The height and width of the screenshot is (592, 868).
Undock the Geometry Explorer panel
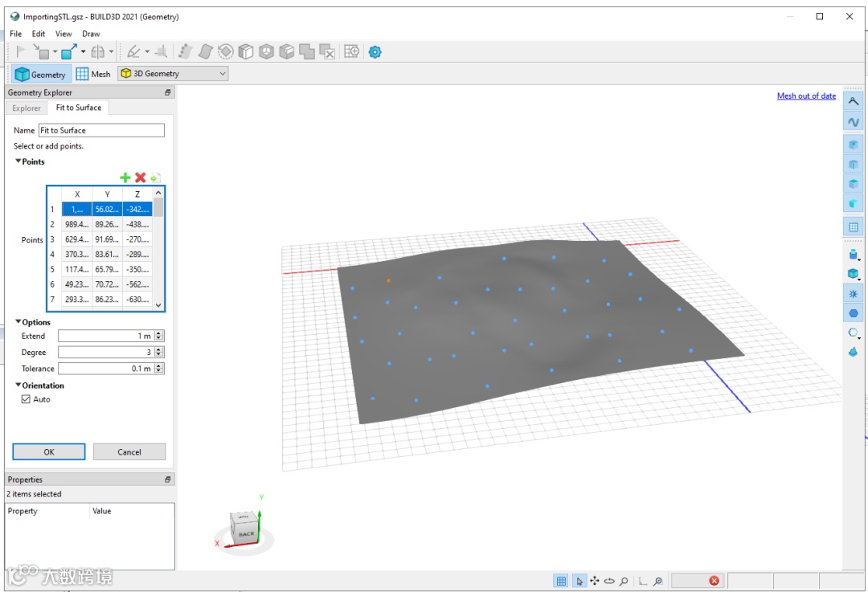pyautogui.click(x=168, y=92)
